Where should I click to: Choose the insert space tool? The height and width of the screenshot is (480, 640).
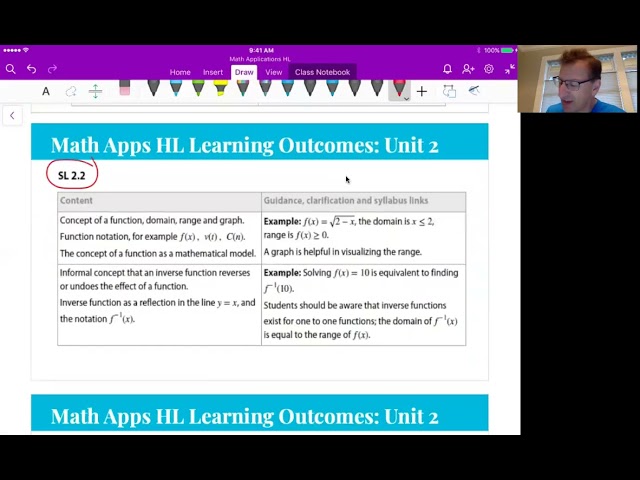95,91
